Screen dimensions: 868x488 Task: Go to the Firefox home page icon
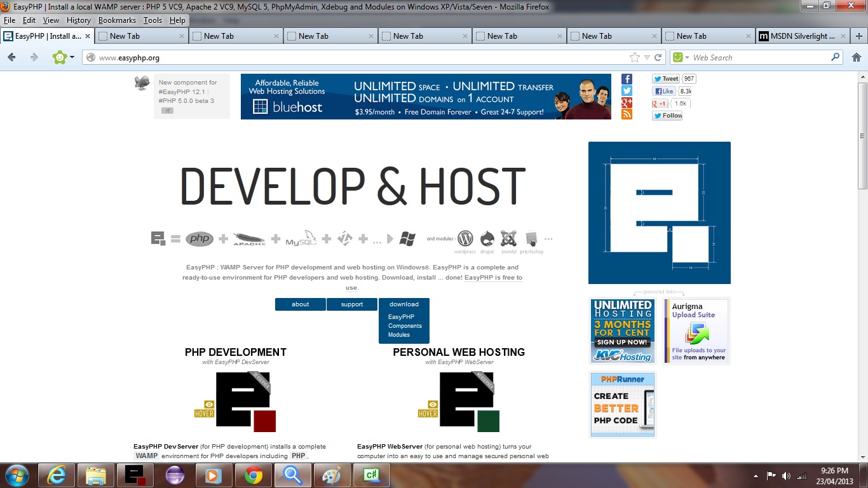[x=857, y=57]
